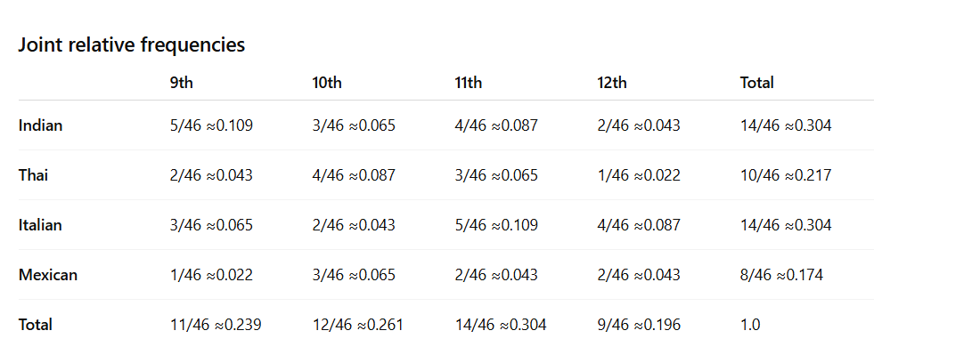Select the Indian 9th cell 5/46 ≈0.109
The image size is (980, 363).
[211, 125]
